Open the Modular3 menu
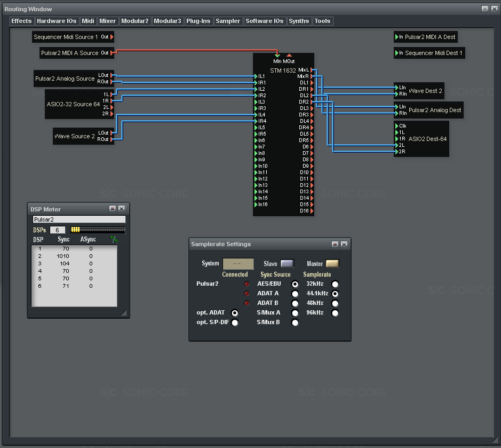This screenshot has height=448, width=501. click(x=168, y=21)
